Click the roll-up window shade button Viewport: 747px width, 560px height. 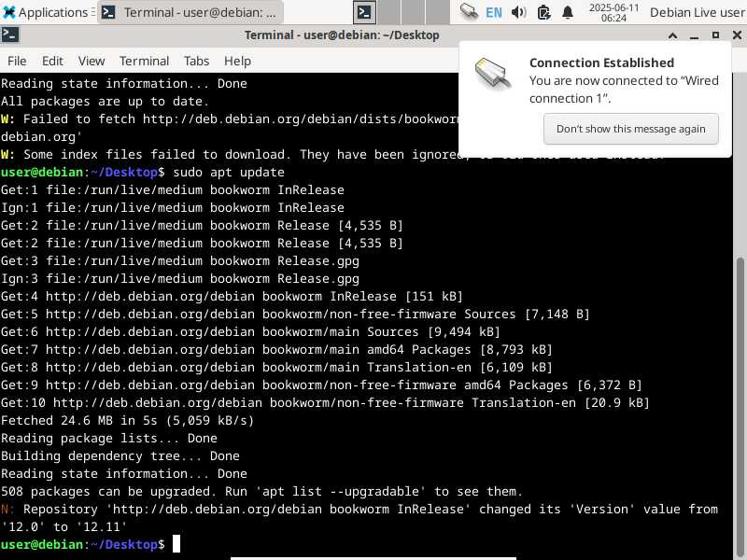coord(672,35)
